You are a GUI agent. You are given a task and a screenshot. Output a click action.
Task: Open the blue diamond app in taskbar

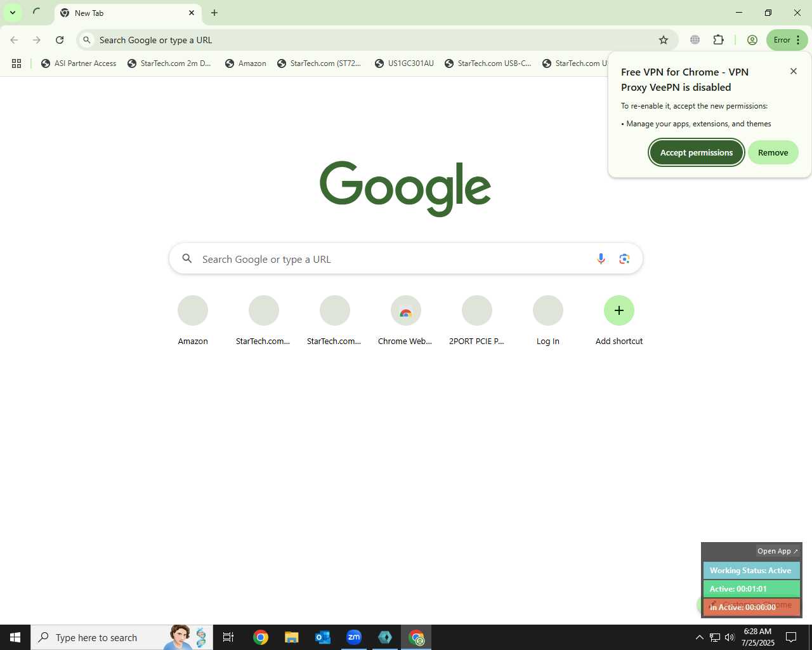tap(385, 637)
